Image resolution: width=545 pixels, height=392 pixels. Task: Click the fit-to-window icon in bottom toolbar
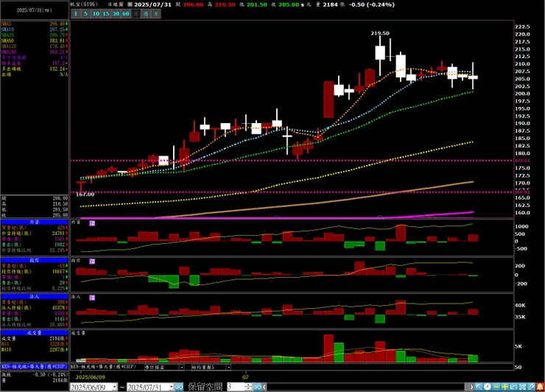(522, 387)
